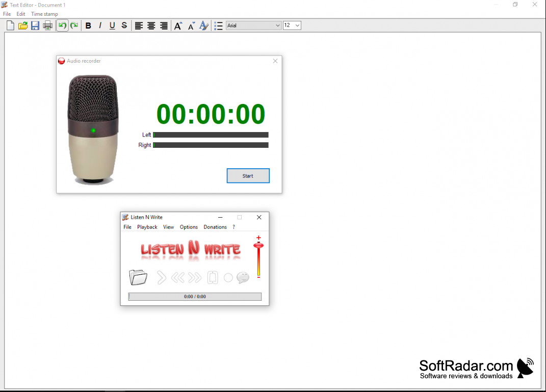Open the Listen N Write File menu
Image resolution: width=546 pixels, height=392 pixels.
tap(127, 227)
